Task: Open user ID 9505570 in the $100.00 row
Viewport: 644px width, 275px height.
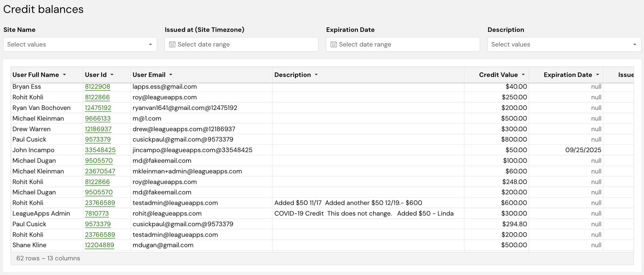Action: point(99,161)
